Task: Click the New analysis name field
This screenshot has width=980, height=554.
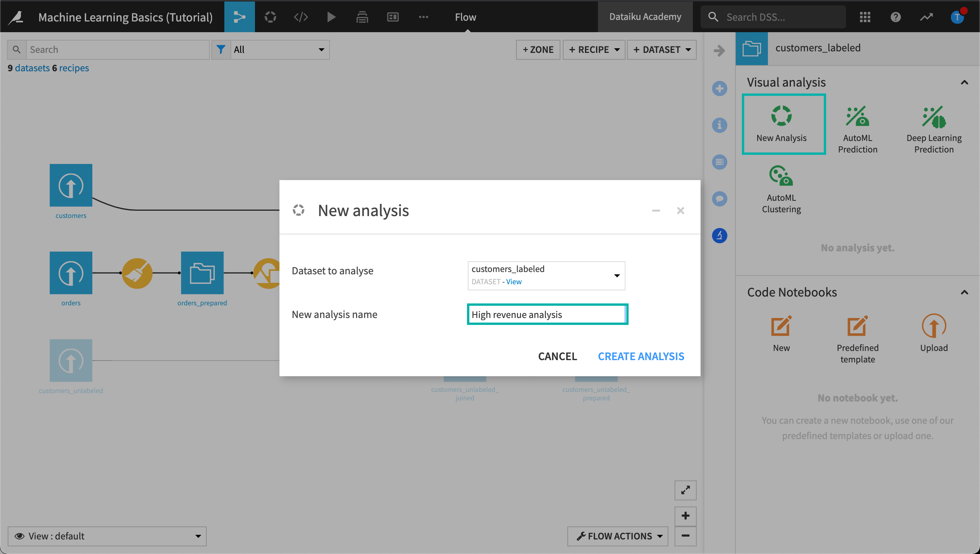Action: (547, 315)
